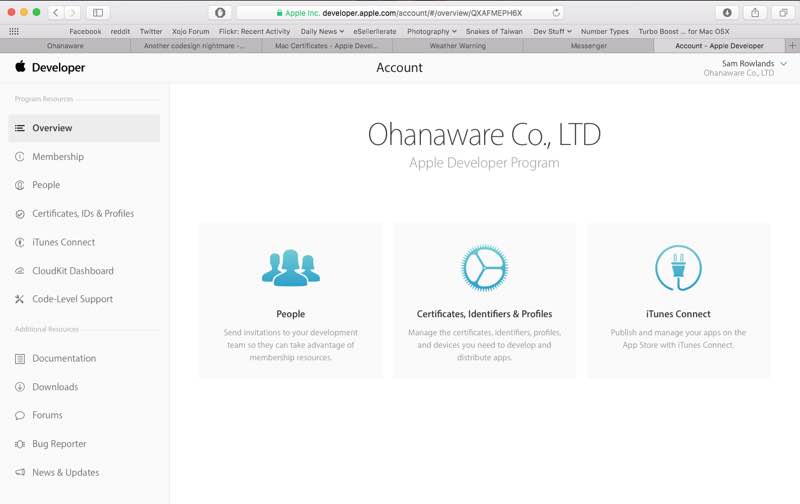Open the Twitter bookmark

click(x=151, y=31)
